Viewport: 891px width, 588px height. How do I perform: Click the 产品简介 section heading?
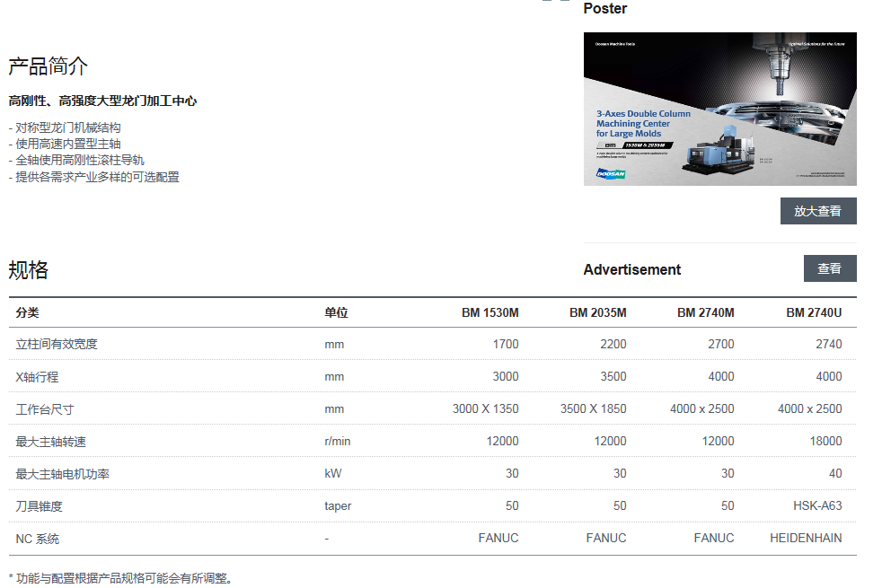click(x=49, y=66)
